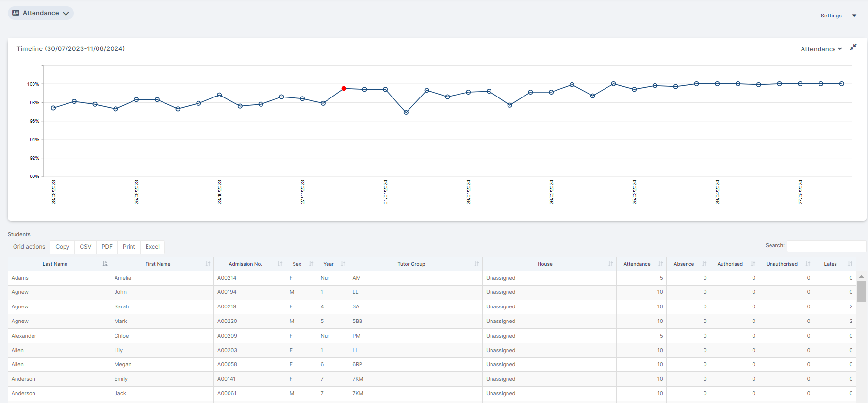The height and width of the screenshot is (403, 868).
Task: Sort by Tutor Group column icon
Action: pyautogui.click(x=476, y=264)
